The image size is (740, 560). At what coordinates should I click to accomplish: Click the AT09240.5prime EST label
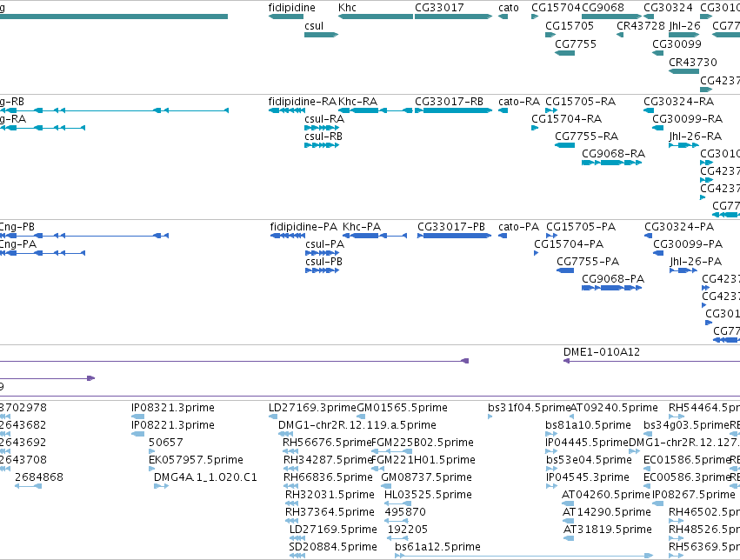tap(614, 408)
